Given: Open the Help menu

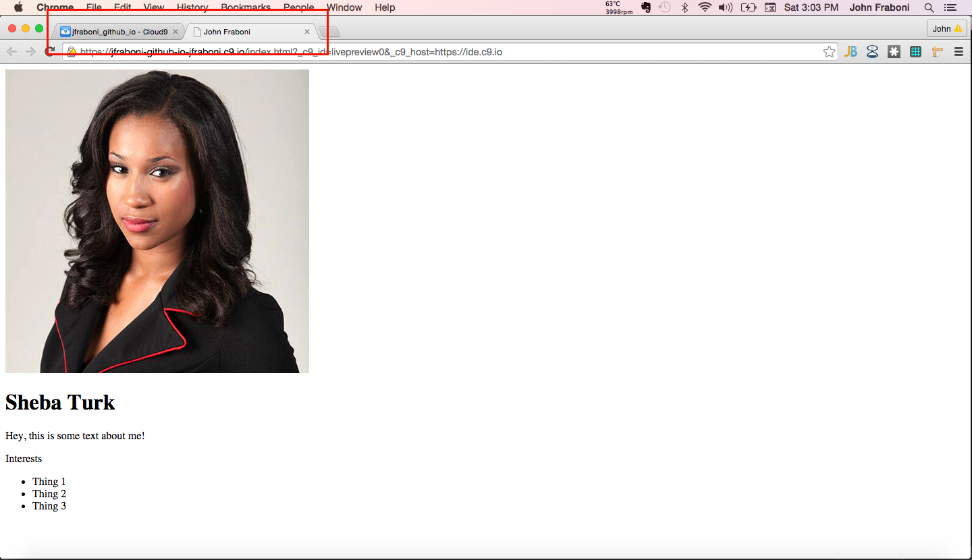Looking at the screenshot, I should pyautogui.click(x=385, y=7).
